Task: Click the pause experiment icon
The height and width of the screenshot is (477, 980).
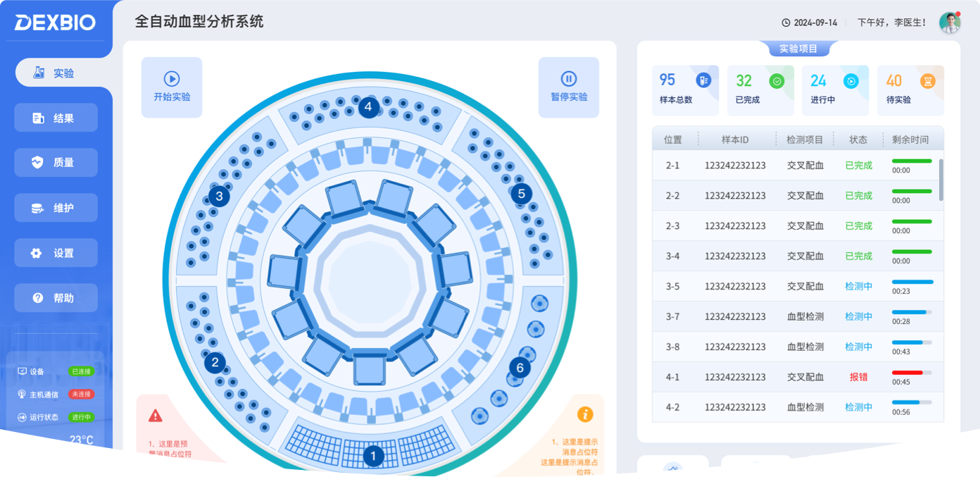Action: 569,79
